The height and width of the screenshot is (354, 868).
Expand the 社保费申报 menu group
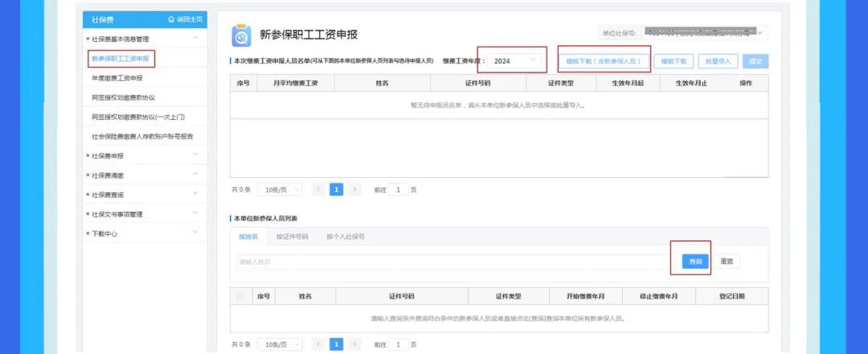194,155
